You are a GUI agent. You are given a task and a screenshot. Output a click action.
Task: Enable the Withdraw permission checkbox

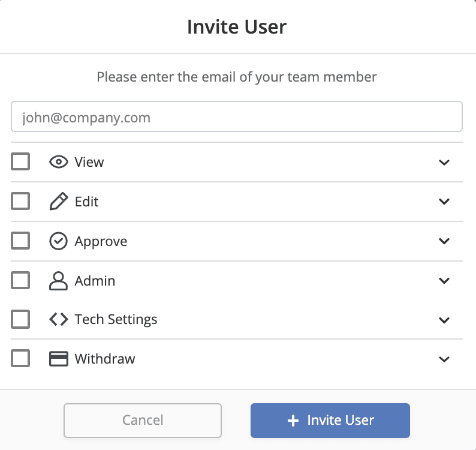tap(20, 359)
